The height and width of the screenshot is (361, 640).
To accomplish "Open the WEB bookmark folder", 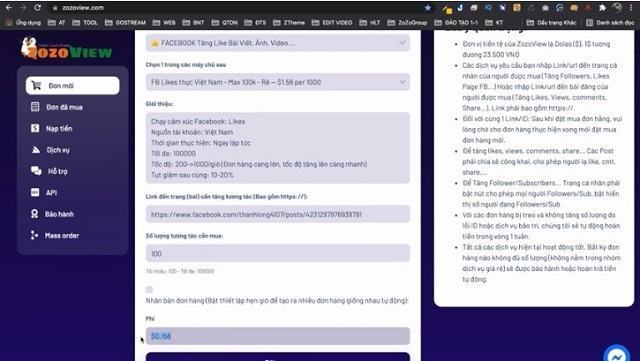I will (164, 22).
